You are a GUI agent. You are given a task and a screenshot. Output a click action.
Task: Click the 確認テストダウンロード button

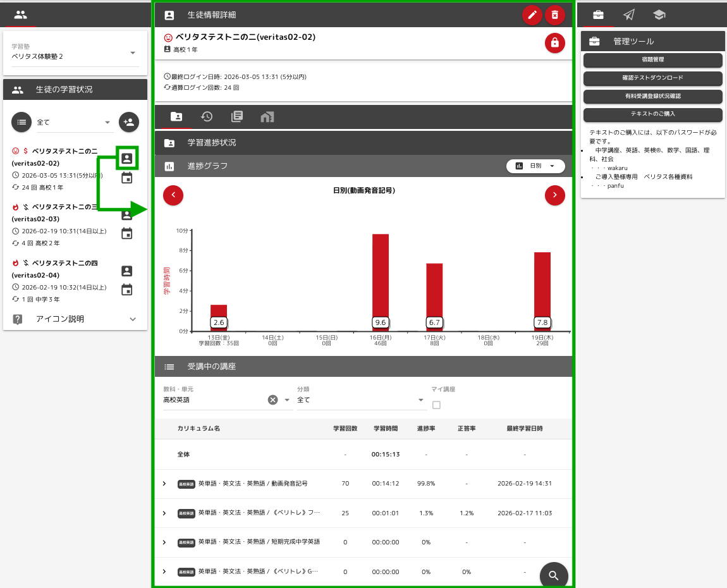[652, 78]
